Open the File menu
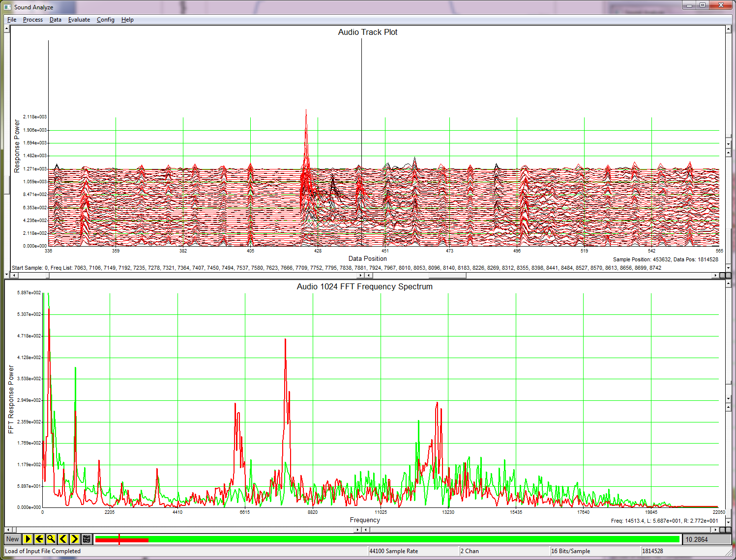 click(11, 20)
